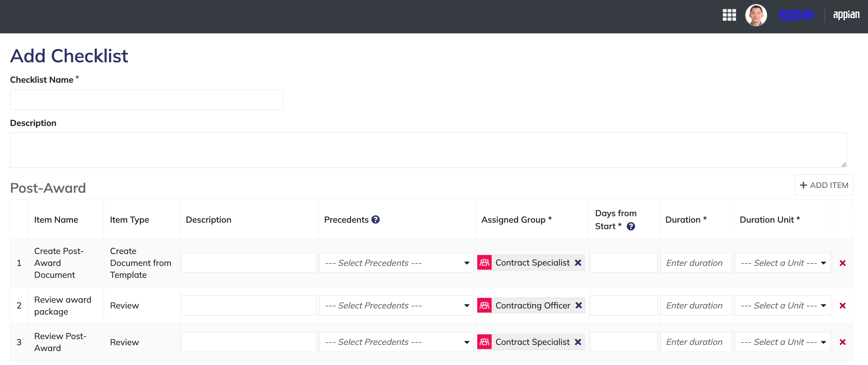
Task: Click 'Review award package' item name
Action: [x=63, y=305]
